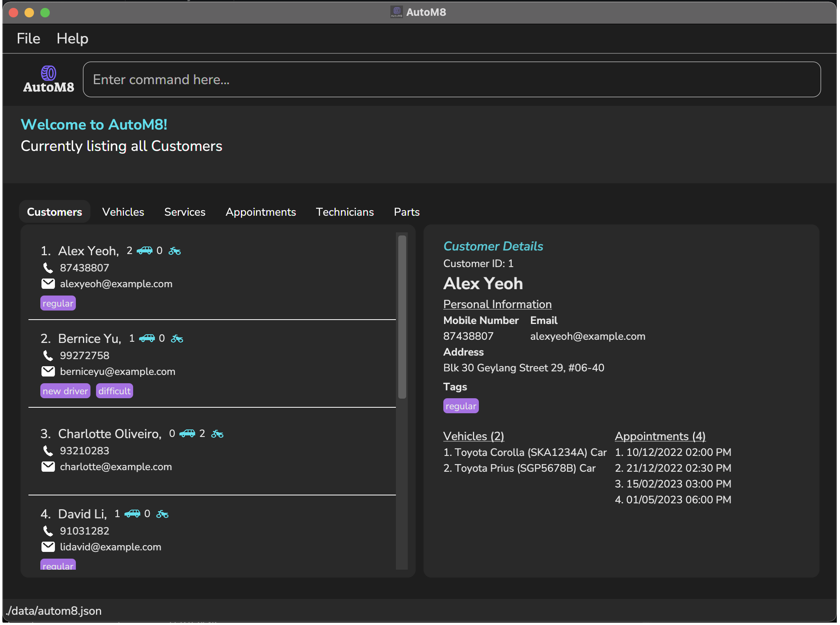840x625 pixels.
Task: Click the envelope icon beside berniceyu@example.com
Action: 48,371
